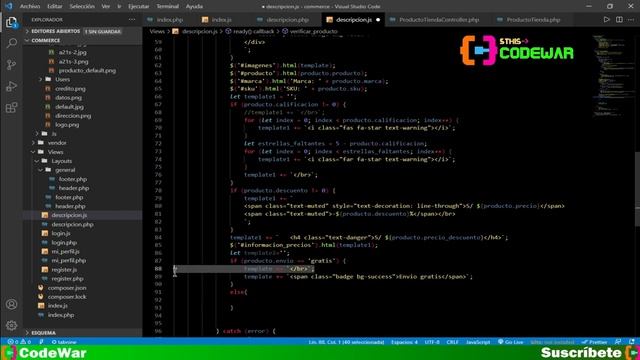The width and height of the screenshot is (640, 360).
Task: Switch to the index.js tab
Action: pos(222,20)
